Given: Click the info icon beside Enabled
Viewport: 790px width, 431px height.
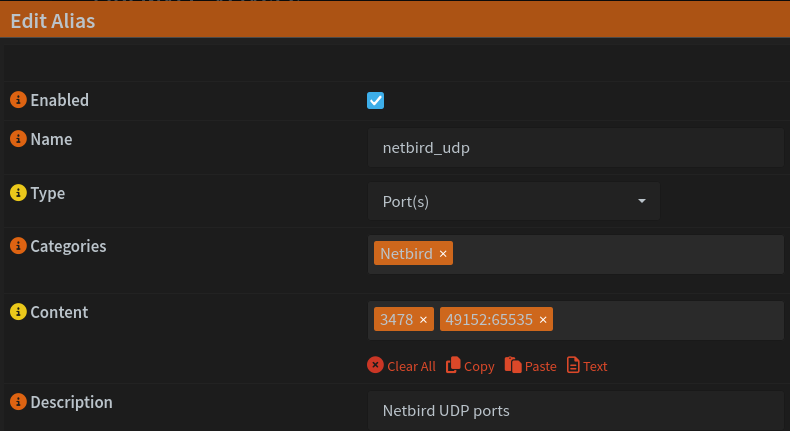Looking at the screenshot, I should (x=17, y=100).
